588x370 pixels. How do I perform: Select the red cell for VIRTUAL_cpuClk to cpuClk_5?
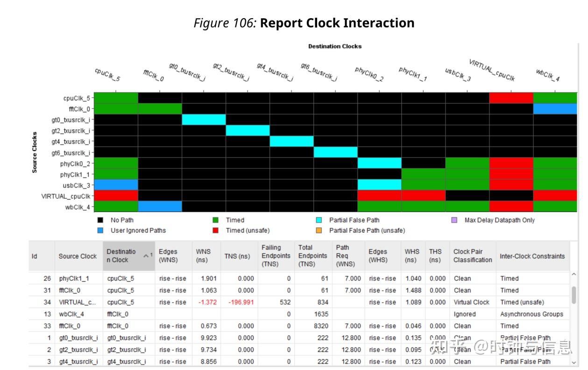(x=116, y=196)
